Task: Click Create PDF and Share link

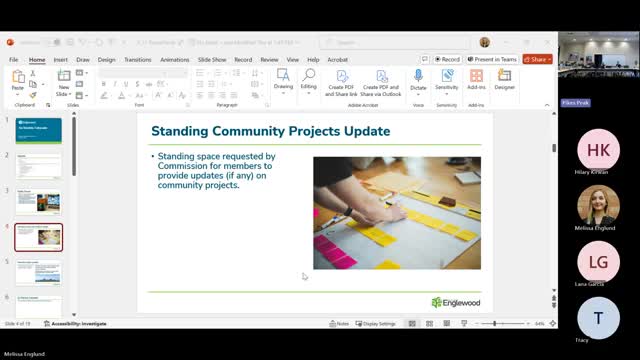Action: [x=341, y=83]
